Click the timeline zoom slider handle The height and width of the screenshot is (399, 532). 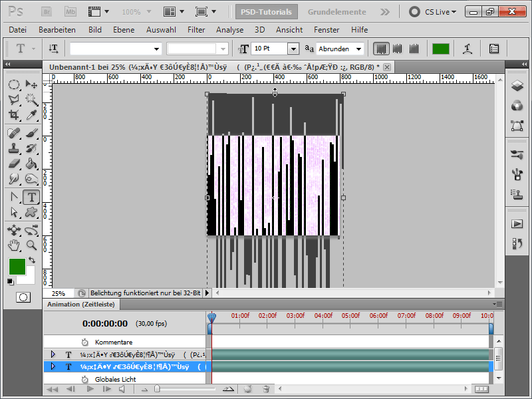157,388
